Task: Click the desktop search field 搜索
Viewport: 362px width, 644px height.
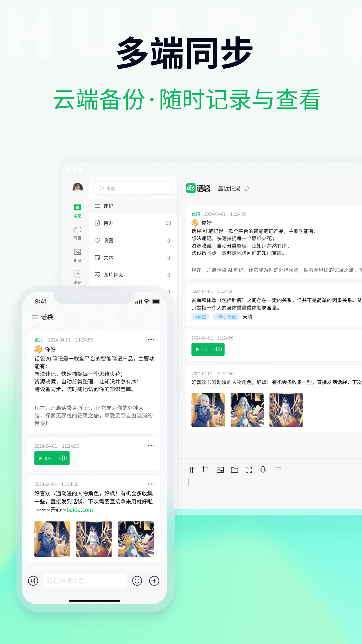Action: pos(133,189)
